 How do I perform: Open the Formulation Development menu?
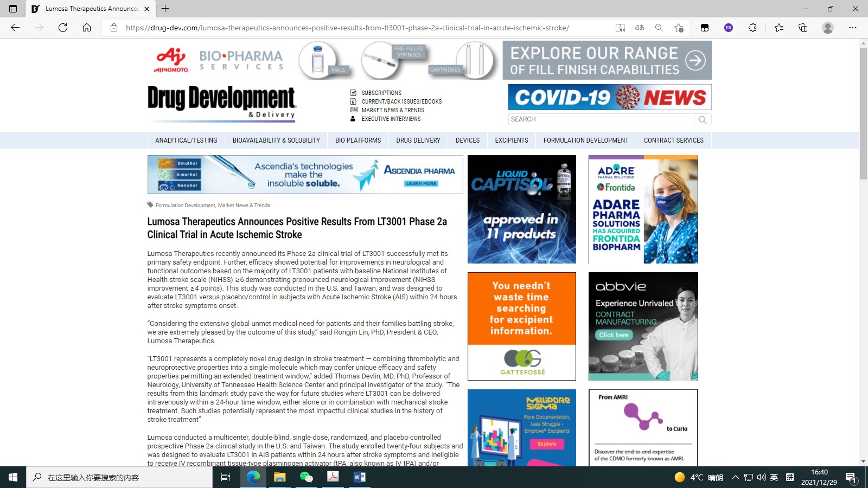[x=586, y=140]
